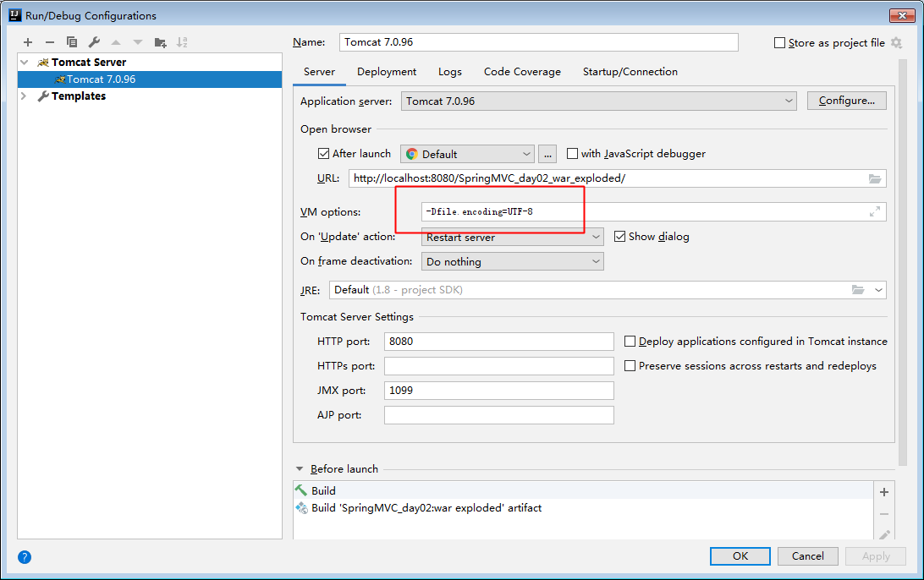
Task: Click the browser selection ellipsis button
Action: [x=547, y=154]
